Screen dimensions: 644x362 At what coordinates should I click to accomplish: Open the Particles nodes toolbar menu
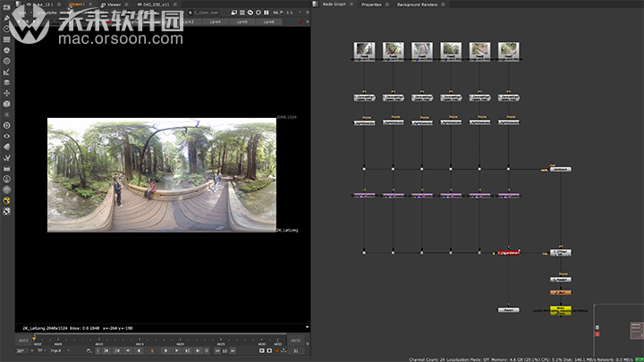tap(6, 114)
